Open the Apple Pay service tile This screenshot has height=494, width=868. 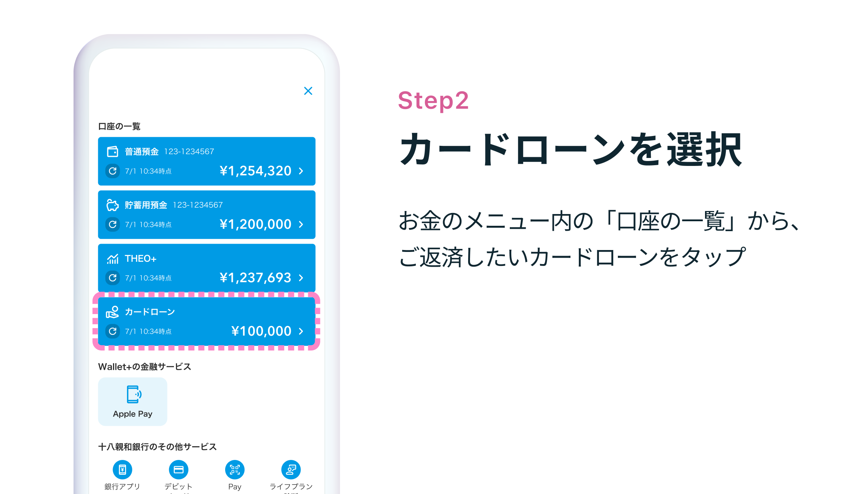133,402
